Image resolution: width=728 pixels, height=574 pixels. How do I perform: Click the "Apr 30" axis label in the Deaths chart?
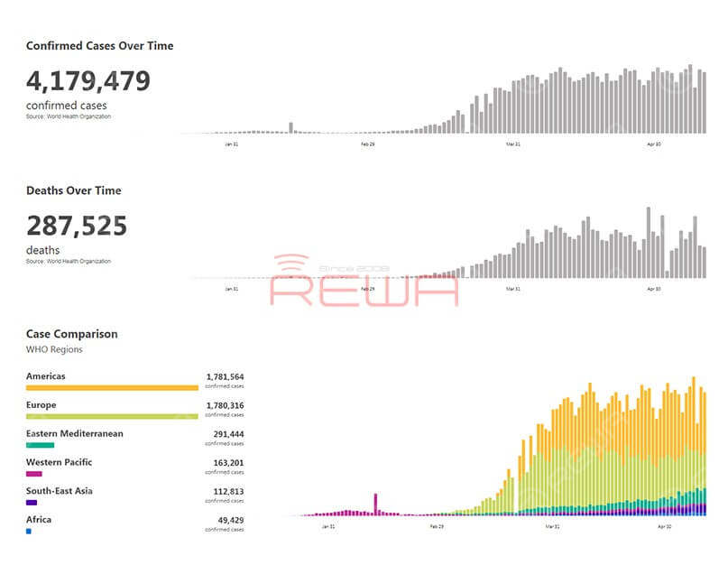(654, 290)
